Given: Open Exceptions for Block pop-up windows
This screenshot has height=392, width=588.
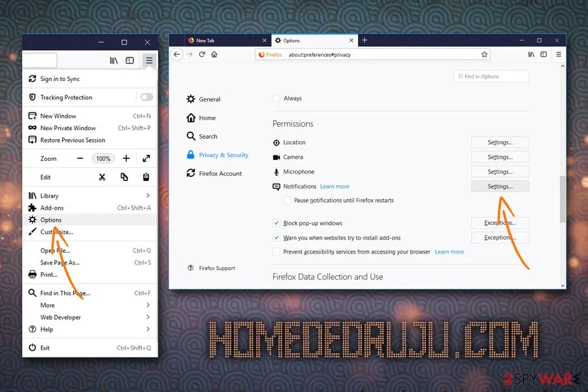Looking at the screenshot, I should pos(500,223).
